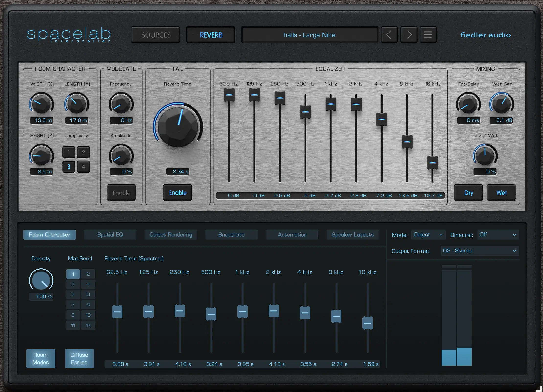Switch to the Spatial EQ tab
The height and width of the screenshot is (392, 543).
pos(110,235)
